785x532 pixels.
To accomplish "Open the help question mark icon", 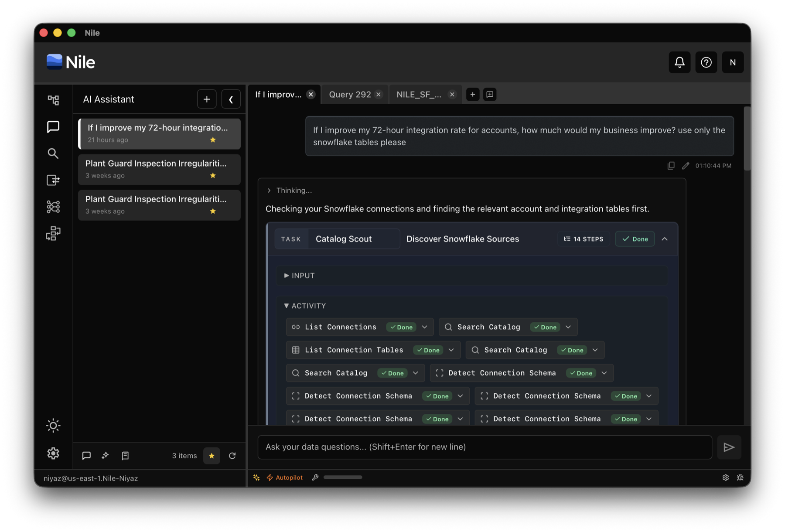I will pyautogui.click(x=706, y=62).
